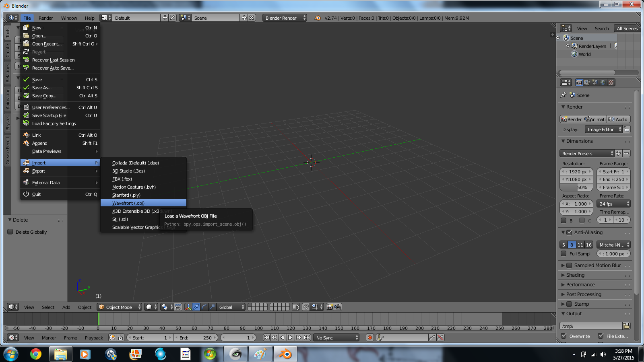Select the Render Layers properties tab icon
The height and width of the screenshot is (362, 644).
[587, 82]
